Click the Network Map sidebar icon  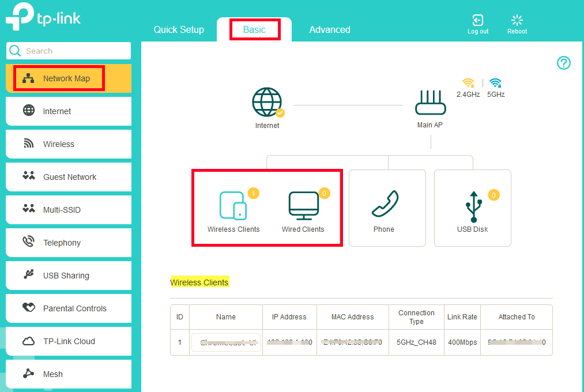pos(28,78)
